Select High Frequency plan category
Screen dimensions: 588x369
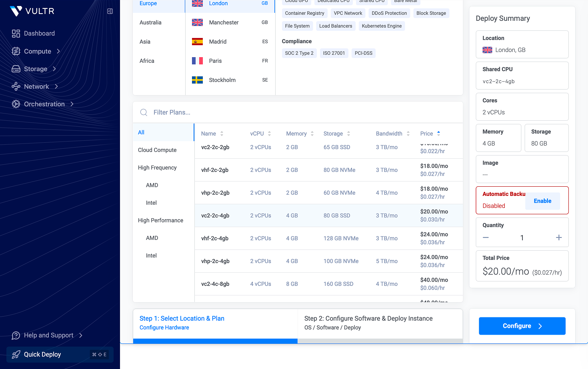click(x=164, y=168)
